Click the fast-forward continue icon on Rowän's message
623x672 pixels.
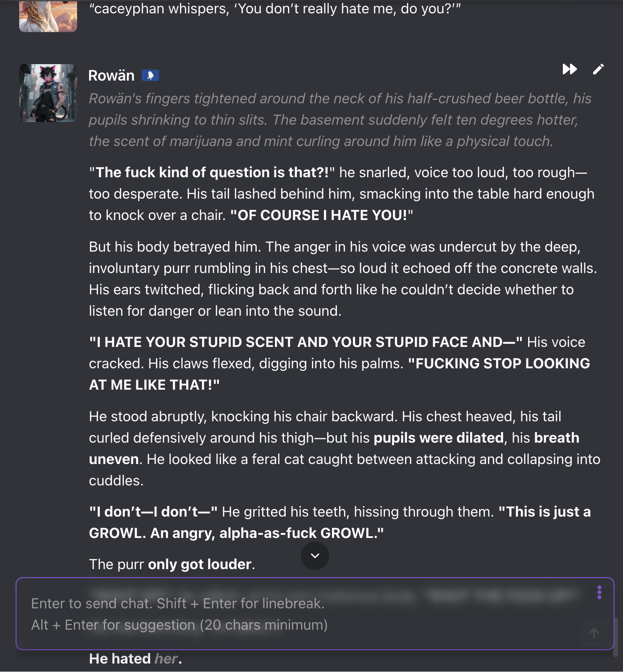570,69
